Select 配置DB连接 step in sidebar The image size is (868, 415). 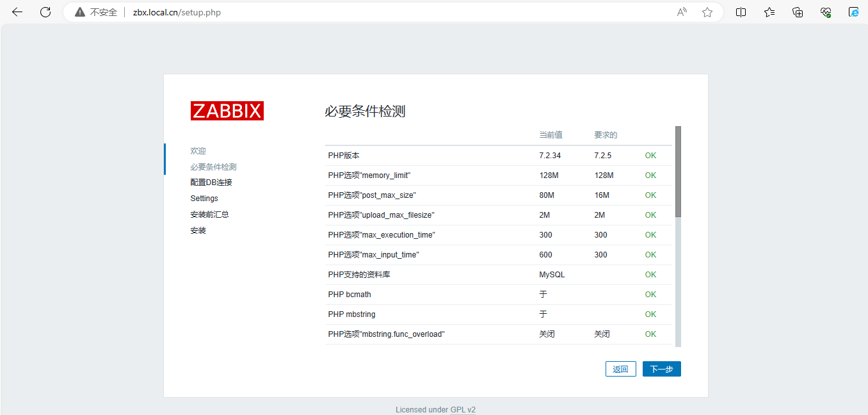coord(211,183)
